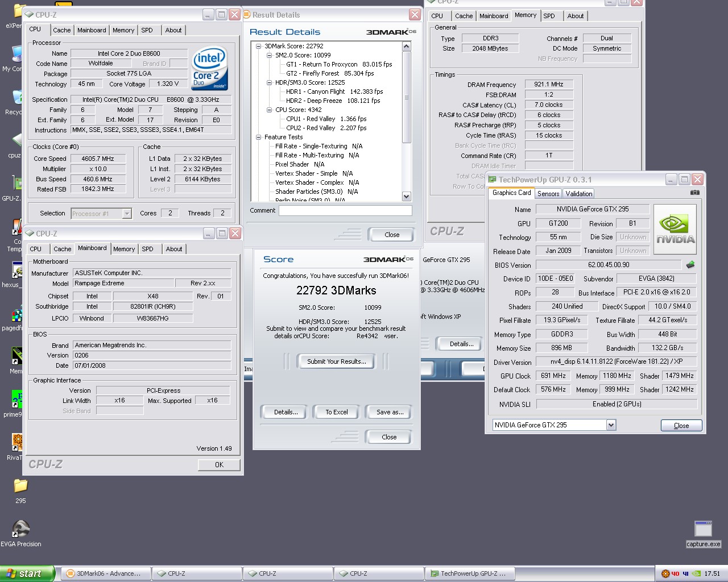Export the score with To Excel button
Image resolution: width=728 pixels, height=582 pixels.
[336, 412]
